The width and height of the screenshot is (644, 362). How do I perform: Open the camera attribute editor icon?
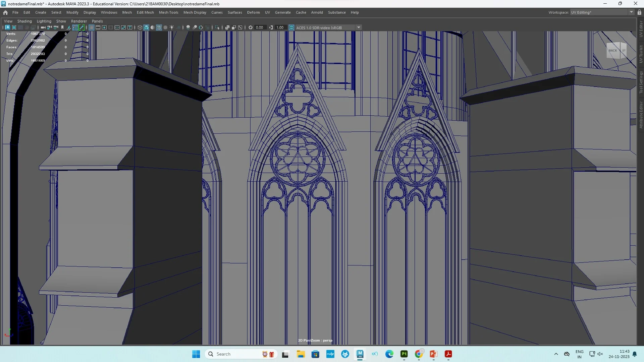(56, 27)
